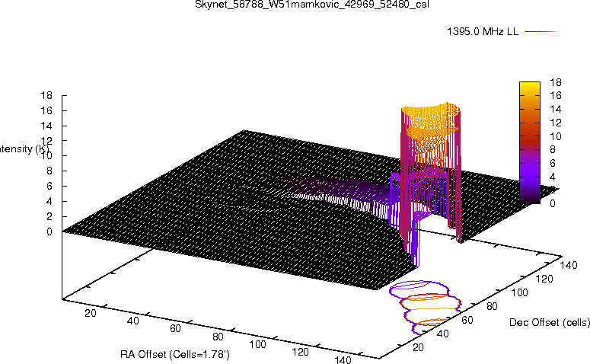This screenshot has height=364, width=590.
Task: Select the 16 label on the color bar
Action: [556, 96]
